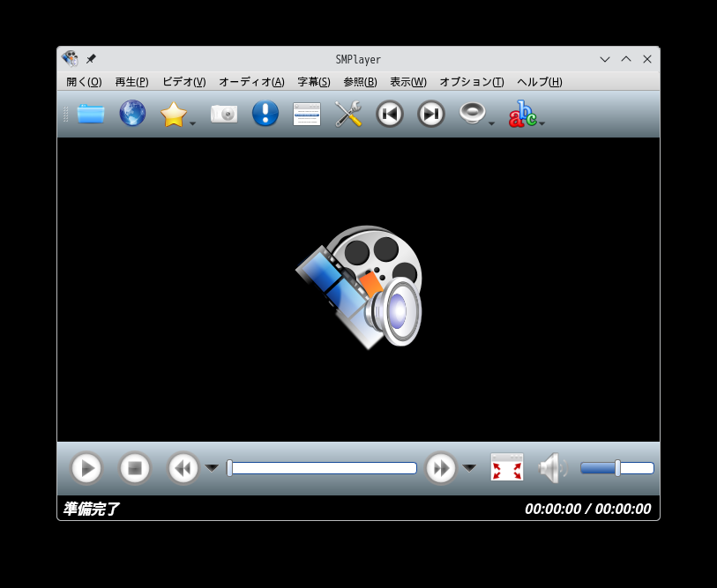This screenshot has width=717, height=588.
Task: Open the playlist panel
Action: click(306, 113)
